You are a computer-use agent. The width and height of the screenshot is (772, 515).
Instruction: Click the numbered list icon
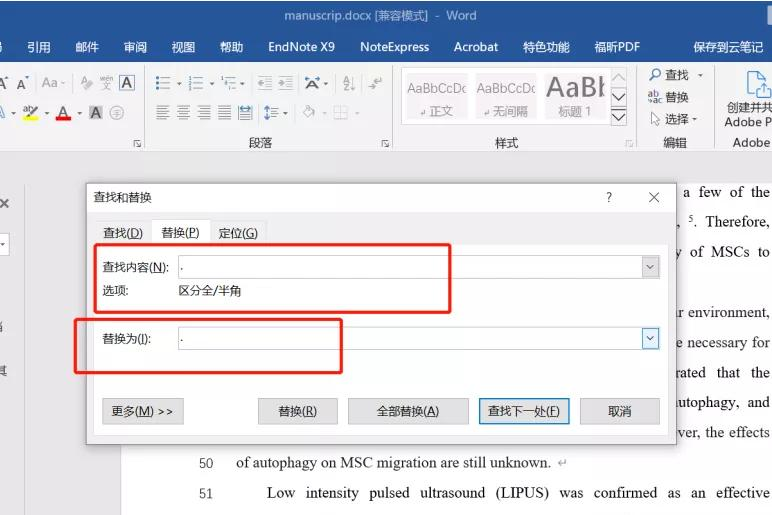196,83
